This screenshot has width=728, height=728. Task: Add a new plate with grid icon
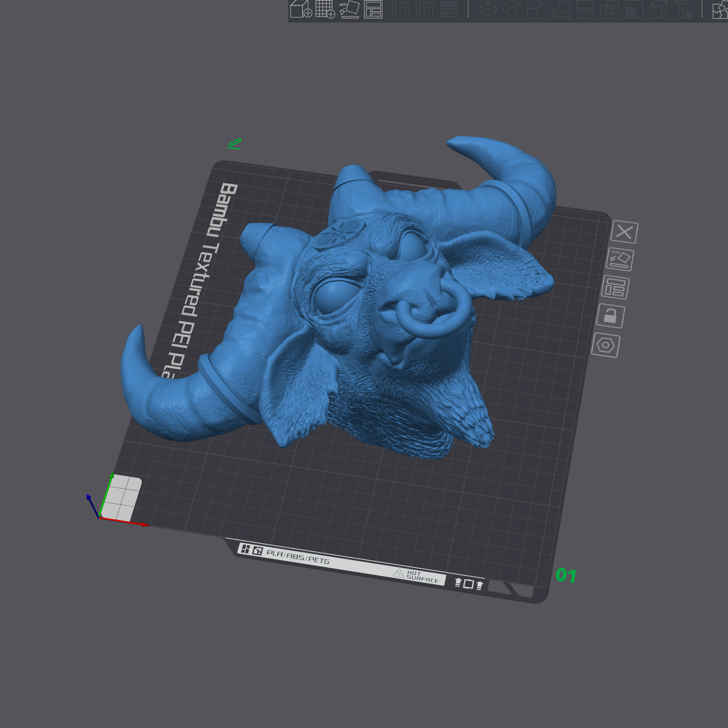[325, 9]
